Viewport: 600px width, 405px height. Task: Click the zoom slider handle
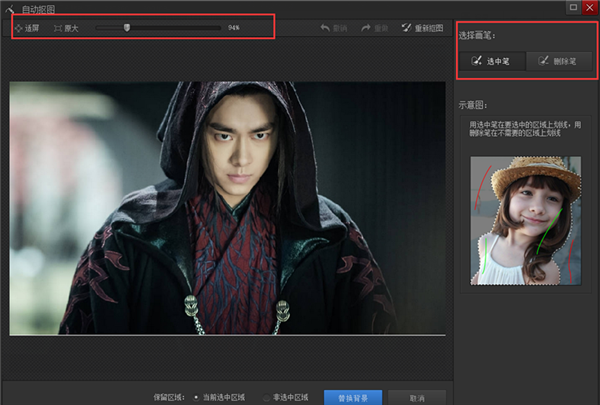(x=127, y=28)
